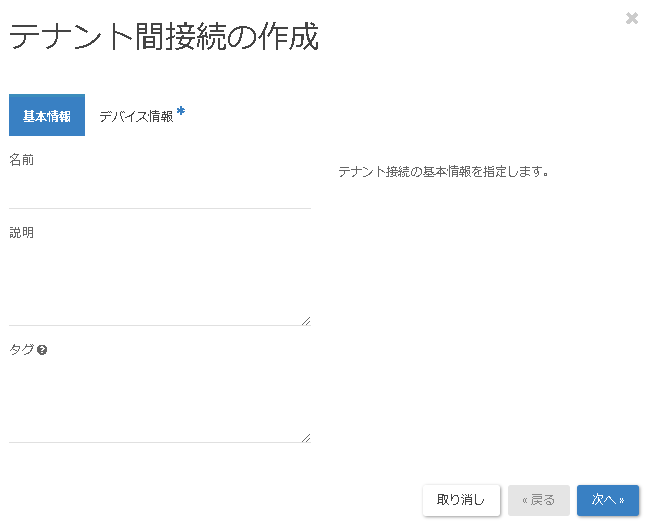
Task: Click the « arrow on 戻る
Action: [x=525, y=500]
